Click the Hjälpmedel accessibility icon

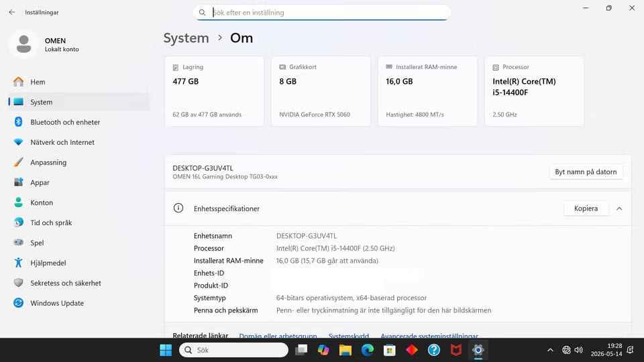(19, 263)
